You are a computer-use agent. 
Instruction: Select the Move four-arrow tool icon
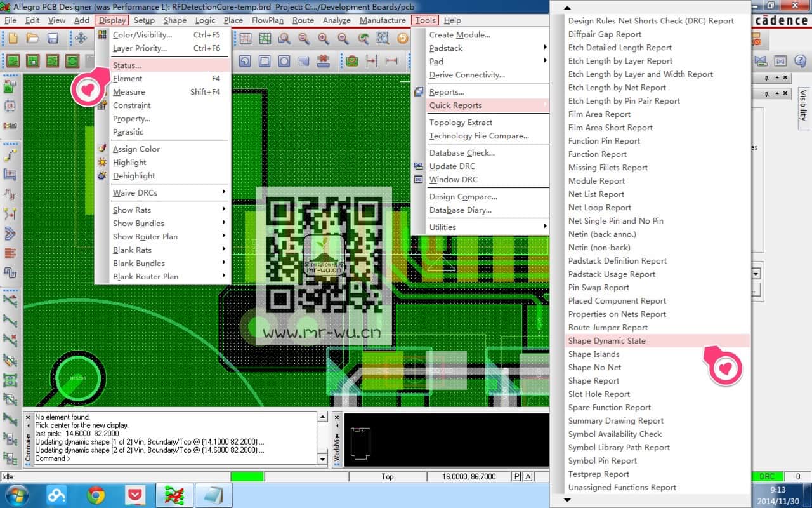click(81, 38)
